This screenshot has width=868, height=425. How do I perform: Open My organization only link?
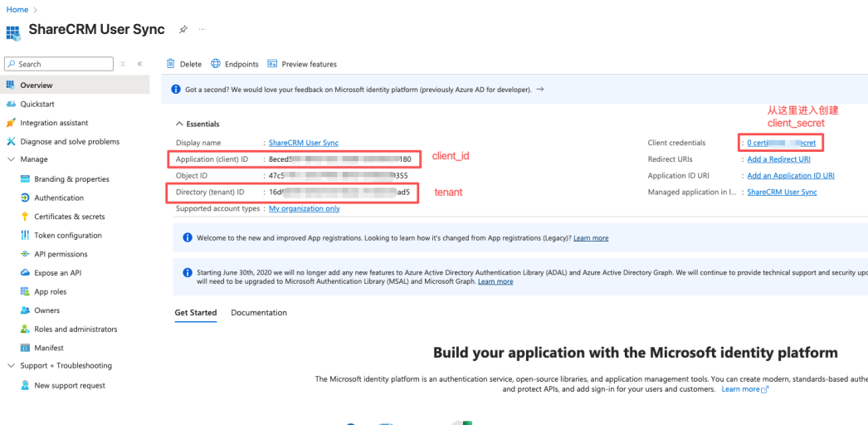(x=304, y=208)
